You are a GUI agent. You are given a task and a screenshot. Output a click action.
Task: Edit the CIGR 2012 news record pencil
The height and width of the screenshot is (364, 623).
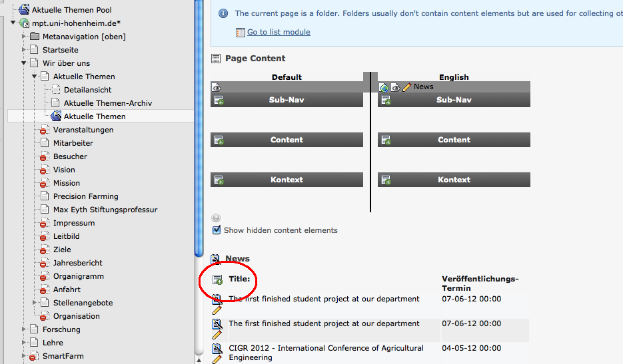pyautogui.click(x=217, y=359)
